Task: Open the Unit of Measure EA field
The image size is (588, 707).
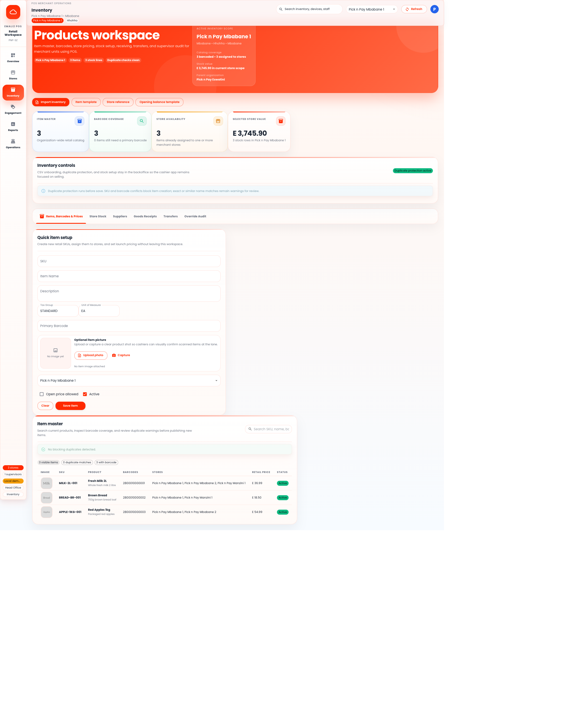Action: tap(99, 311)
